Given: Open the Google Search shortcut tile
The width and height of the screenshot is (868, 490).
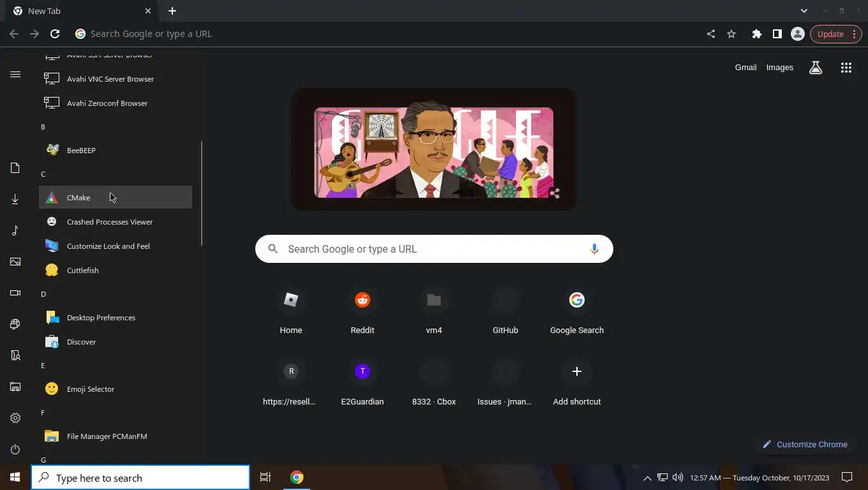Looking at the screenshot, I should point(577,311).
